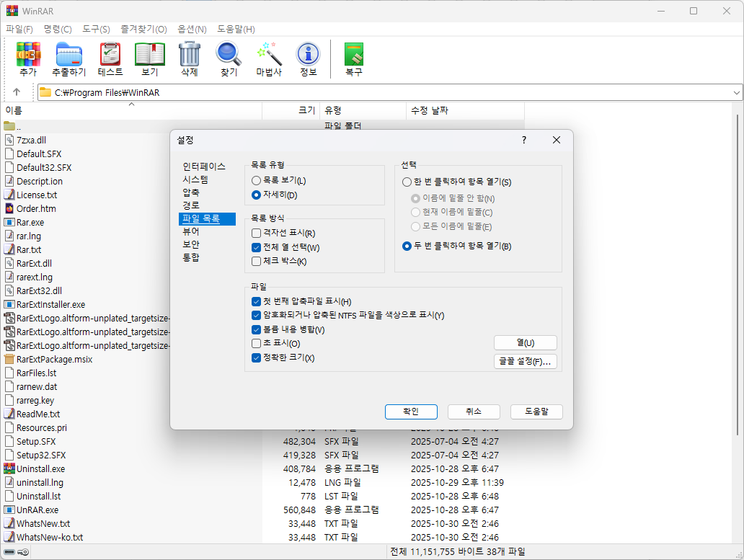Click the 글꼴 설정(F)... button
744x560 pixels.
pyautogui.click(x=526, y=362)
